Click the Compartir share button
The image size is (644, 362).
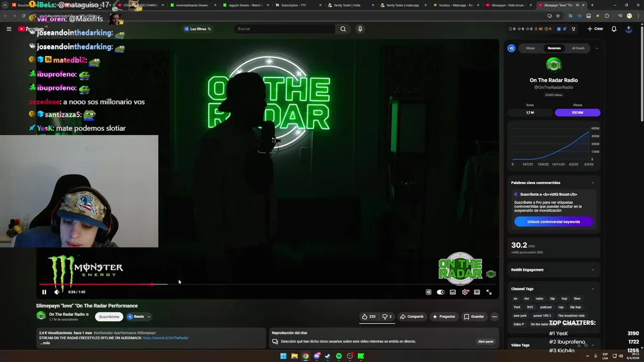(412, 317)
